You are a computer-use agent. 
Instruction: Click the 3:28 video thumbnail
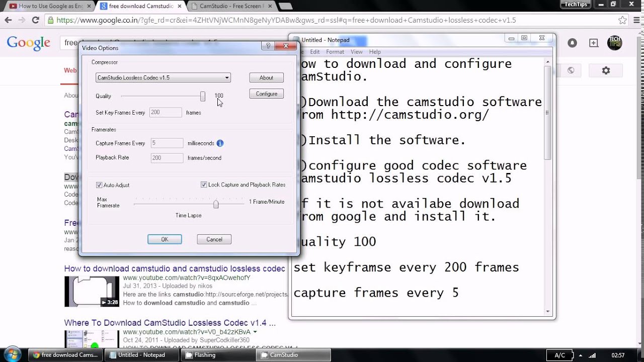click(92, 291)
